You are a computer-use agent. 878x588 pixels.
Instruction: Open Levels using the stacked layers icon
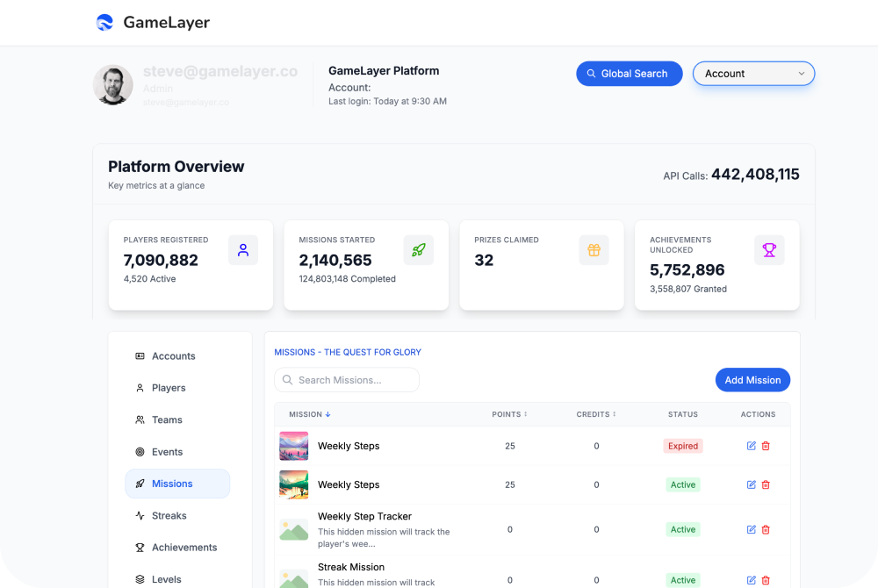[x=140, y=578]
